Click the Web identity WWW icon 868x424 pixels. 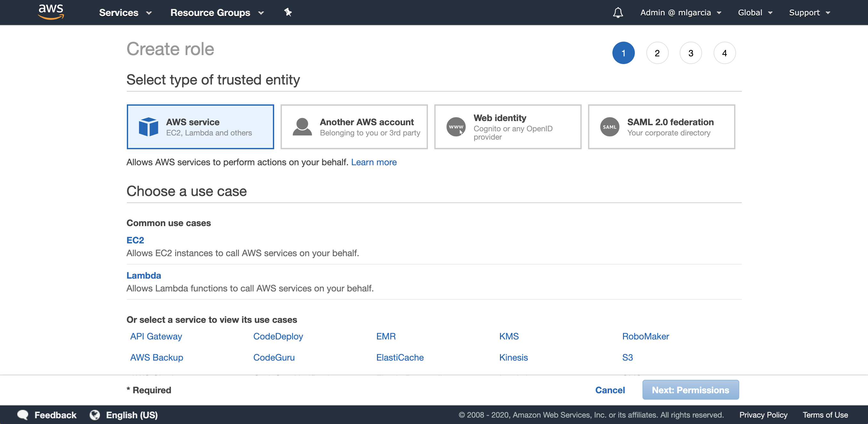(x=456, y=127)
